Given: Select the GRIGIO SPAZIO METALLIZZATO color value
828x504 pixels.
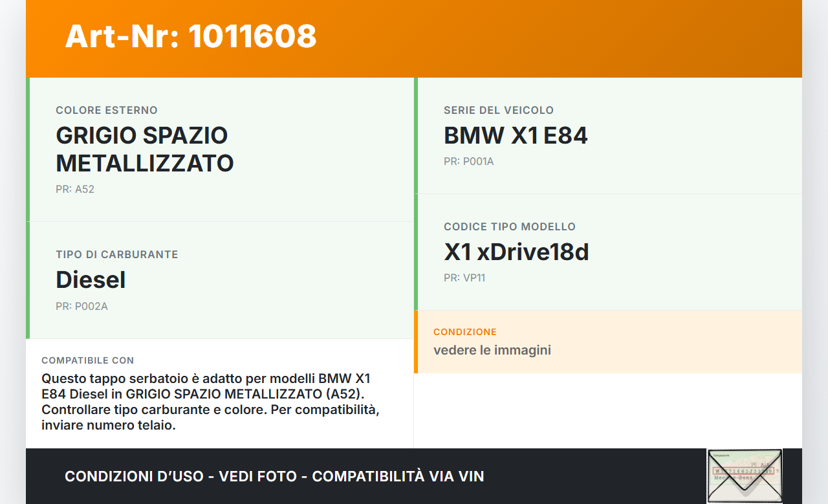Looking at the screenshot, I should coord(145,149).
